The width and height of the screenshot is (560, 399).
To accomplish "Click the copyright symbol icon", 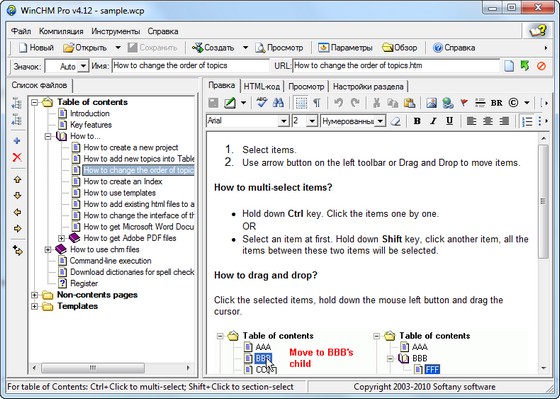I will pos(513,103).
